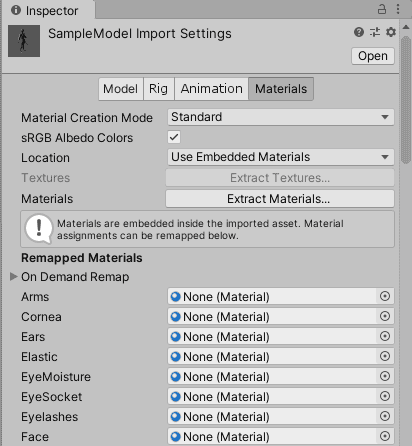The image size is (412, 446).
Task: Click the sRGB Albedo Colors label
Action: (77, 138)
